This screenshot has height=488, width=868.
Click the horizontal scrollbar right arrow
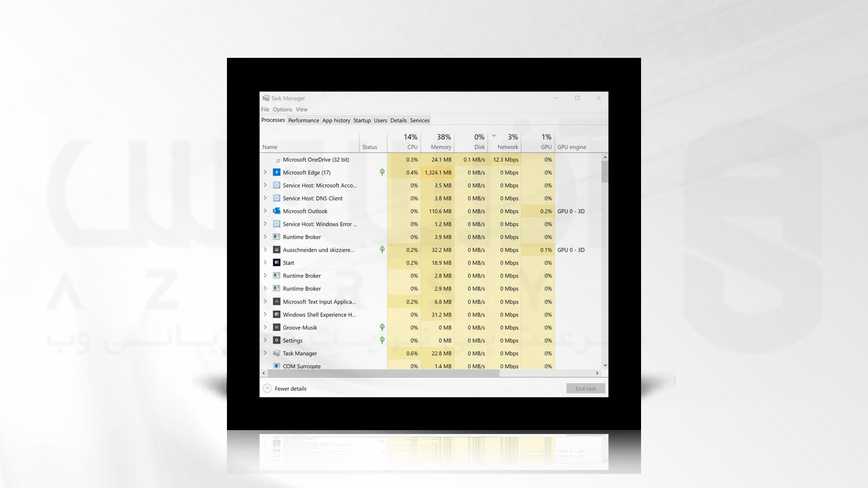point(597,373)
